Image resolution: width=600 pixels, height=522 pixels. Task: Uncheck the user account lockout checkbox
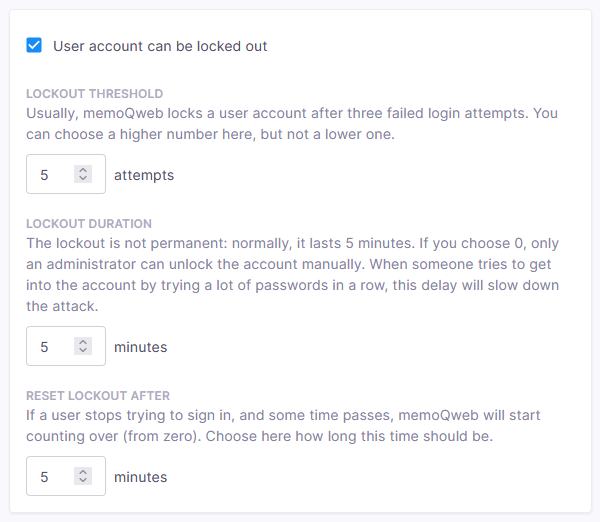click(34, 46)
